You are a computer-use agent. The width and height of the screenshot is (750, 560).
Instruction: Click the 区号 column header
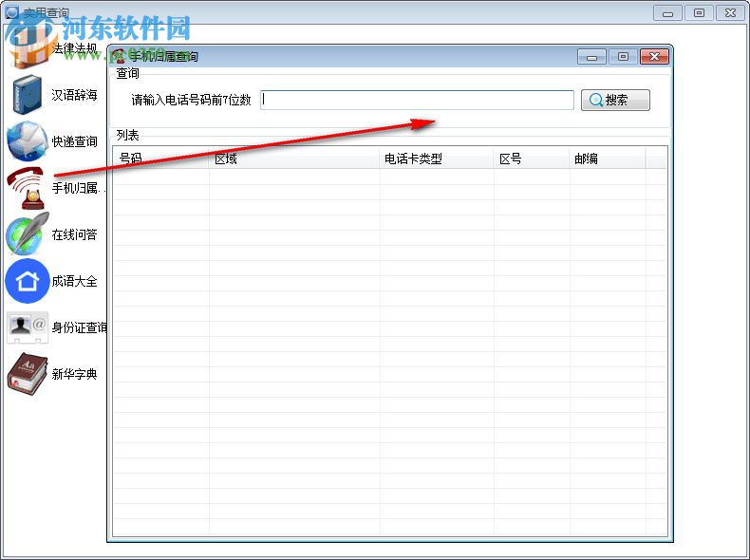[x=532, y=159]
